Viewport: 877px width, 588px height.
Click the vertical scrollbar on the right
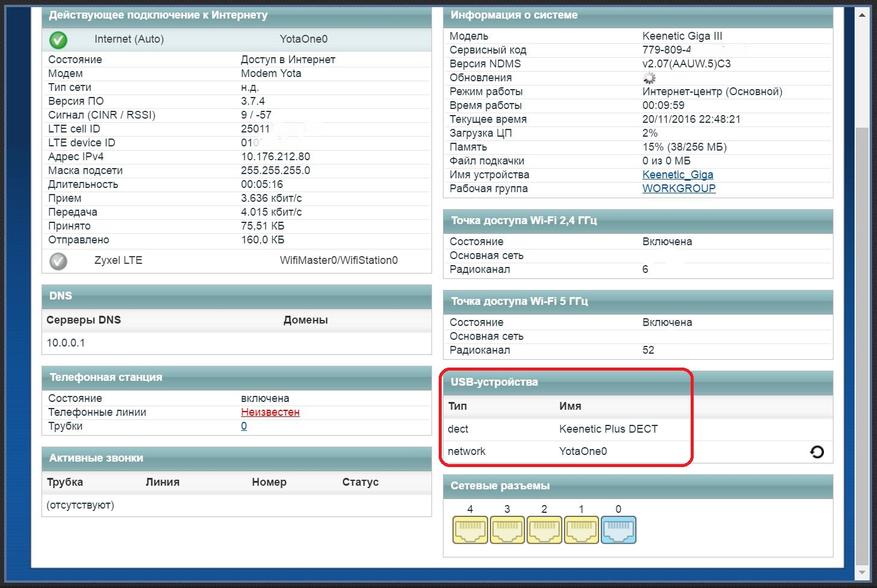pos(864,300)
